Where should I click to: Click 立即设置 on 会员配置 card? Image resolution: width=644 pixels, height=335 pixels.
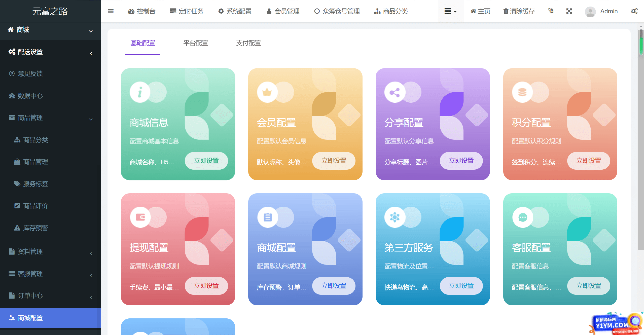click(334, 161)
